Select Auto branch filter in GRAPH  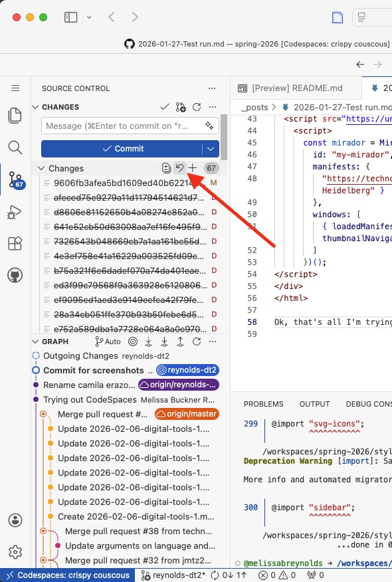[108, 341]
